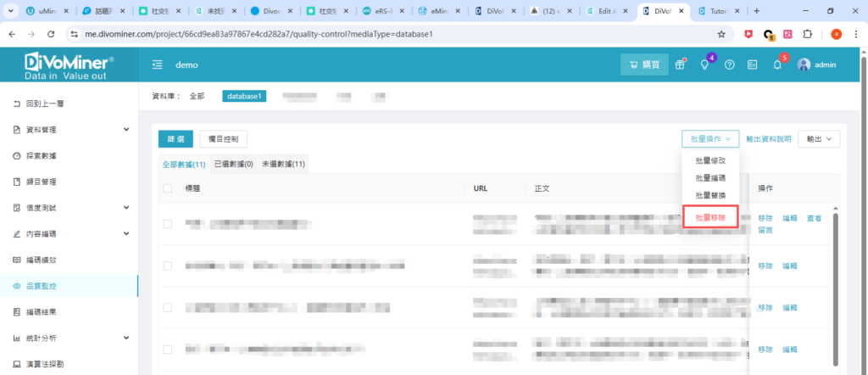This screenshot has width=868, height=375.
Task: Close the 批量操作 dropdown
Action: [x=710, y=139]
